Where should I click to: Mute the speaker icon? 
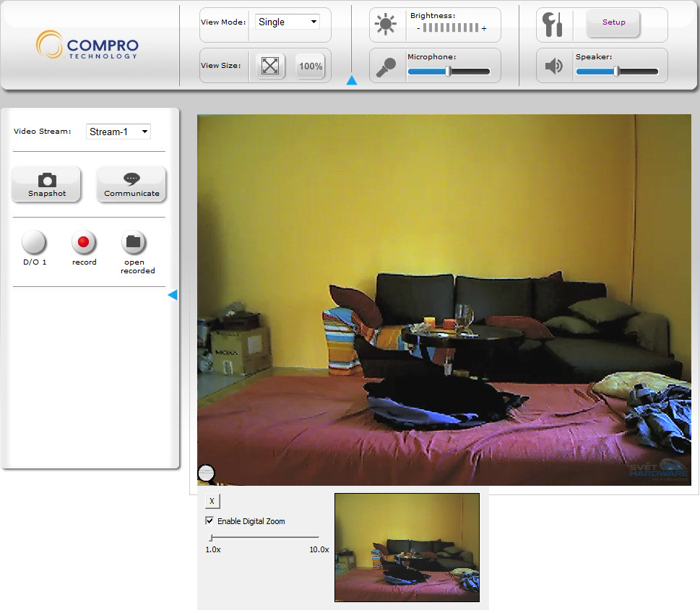click(x=554, y=67)
